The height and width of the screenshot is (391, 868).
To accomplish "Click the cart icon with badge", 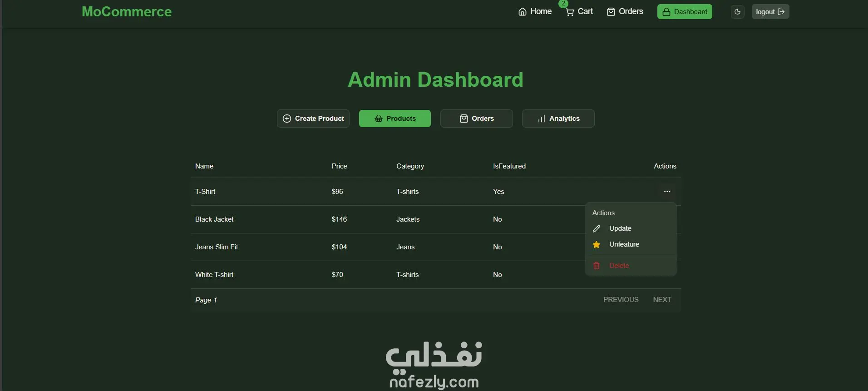I will [x=569, y=11].
